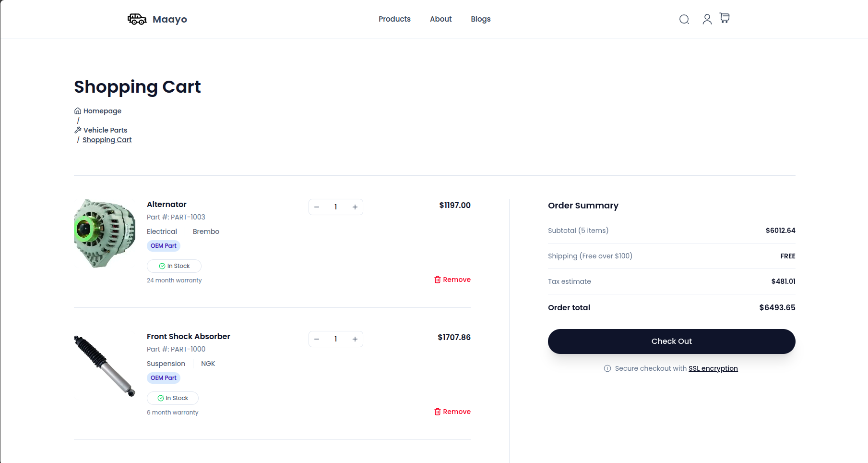Viewport: 868px width, 463px height.
Task: Increase Front Shock Absorber quantity
Action: [x=355, y=339]
